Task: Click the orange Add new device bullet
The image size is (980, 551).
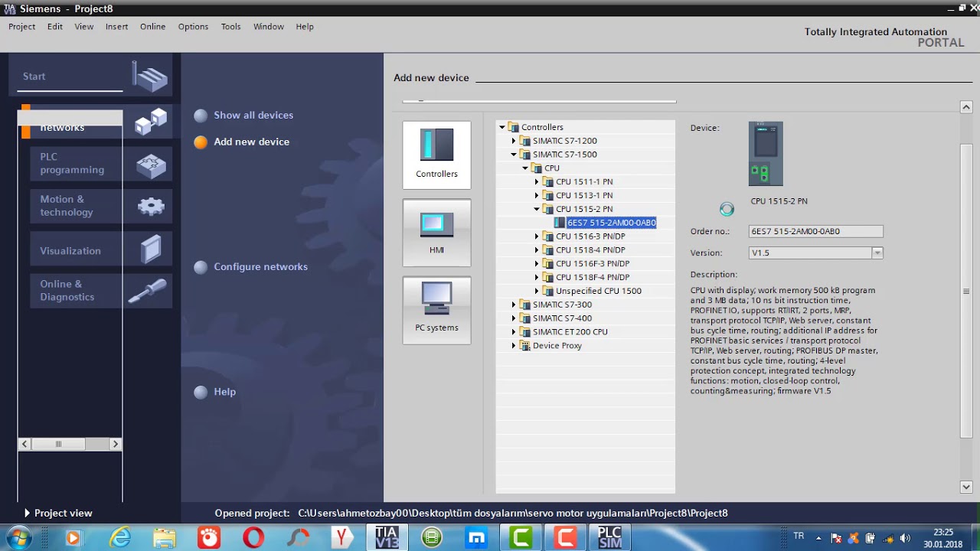Action: click(201, 142)
